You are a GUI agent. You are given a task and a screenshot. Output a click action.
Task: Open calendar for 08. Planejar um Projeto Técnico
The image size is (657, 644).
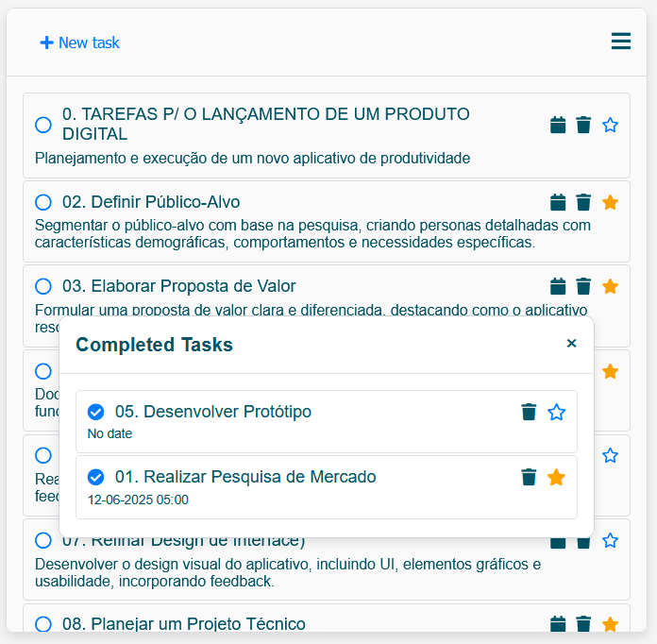click(558, 624)
